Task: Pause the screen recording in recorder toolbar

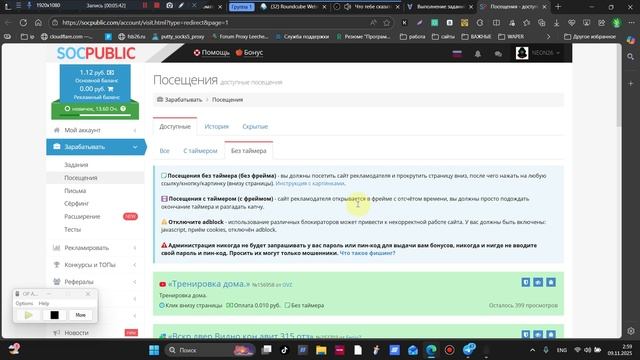Action: click(x=144, y=6)
